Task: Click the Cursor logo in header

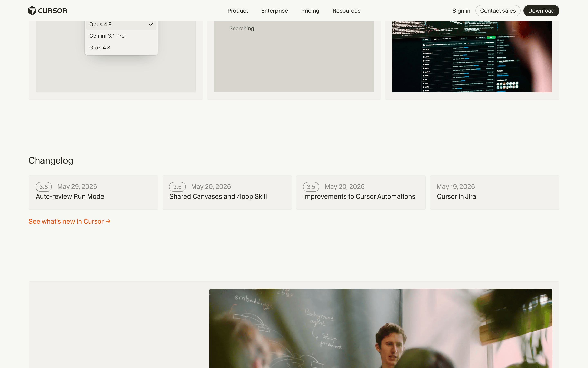Action: pyautogui.click(x=47, y=11)
